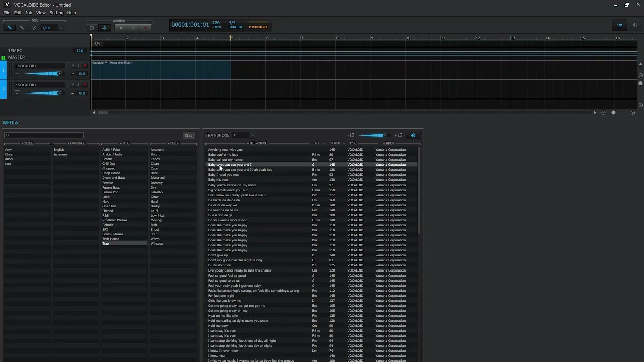The height and width of the screenshot is (362, 644).
Task: Select the pencil draw tool
Action: click(x=22, y=28)
